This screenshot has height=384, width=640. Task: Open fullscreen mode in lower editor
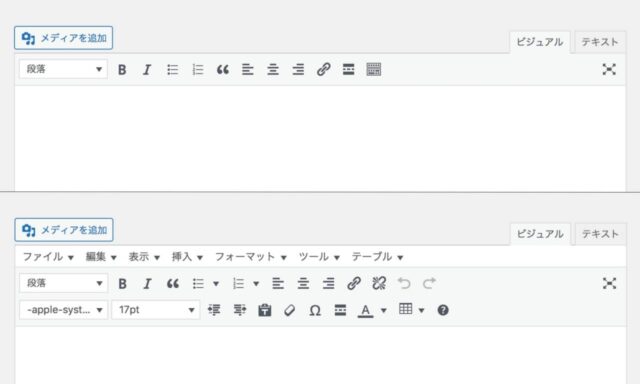click(x=609, y=283)
